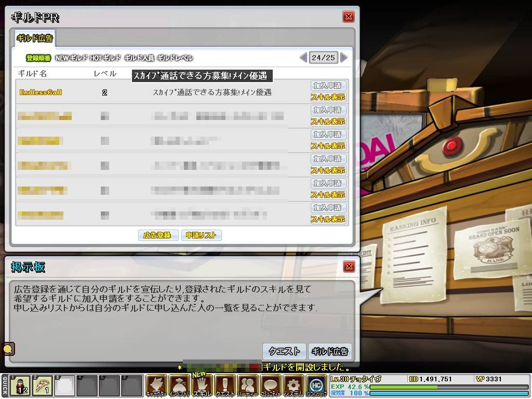Sort by HOTギルド
The height and width of the screenshot is (399, 532).
(105, 58)
